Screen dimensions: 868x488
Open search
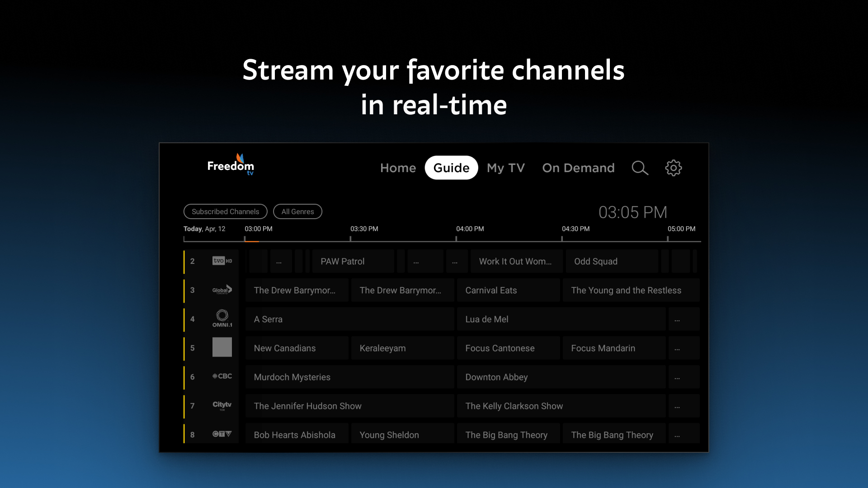pyautogui.click(x=640, y=168)
